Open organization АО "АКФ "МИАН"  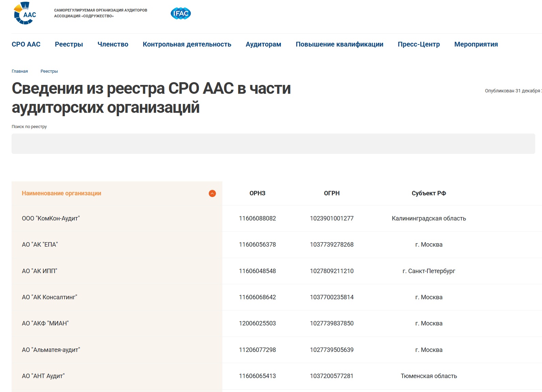click(x=45, y=323)
